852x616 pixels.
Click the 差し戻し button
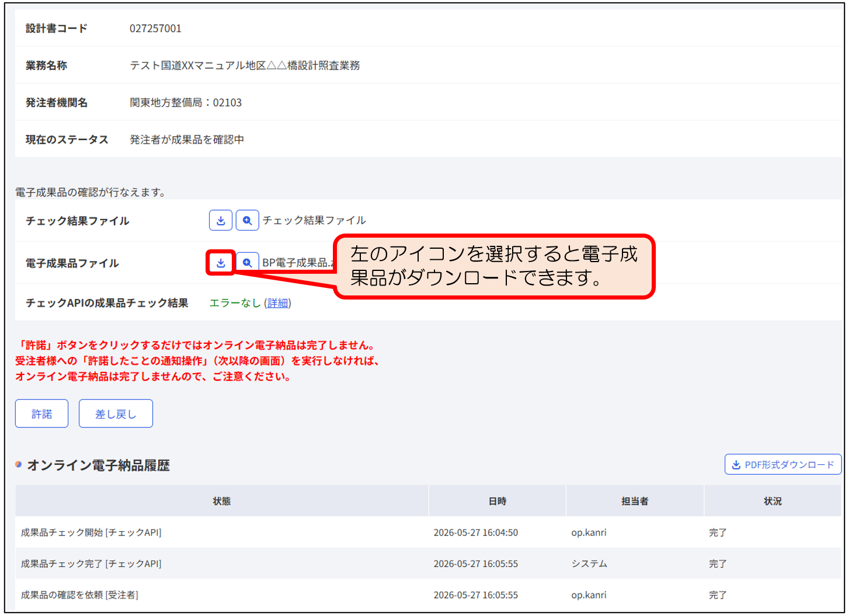coord(116,413)
